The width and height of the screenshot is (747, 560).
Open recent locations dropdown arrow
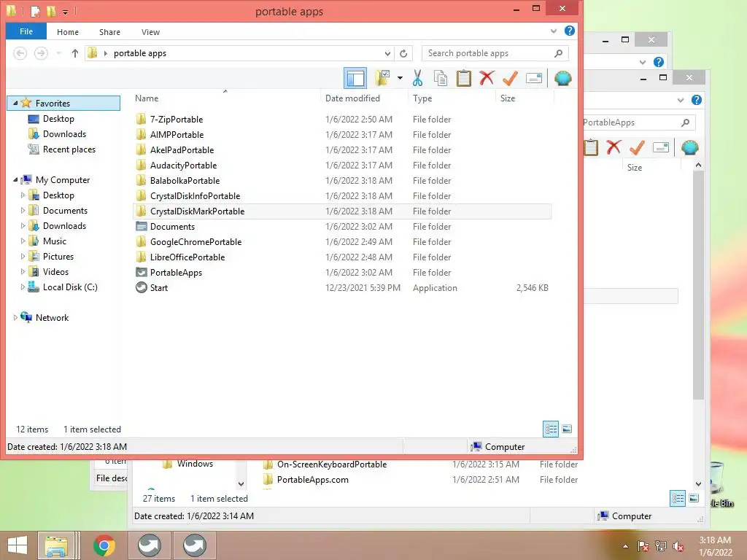(x=59, y=53)
